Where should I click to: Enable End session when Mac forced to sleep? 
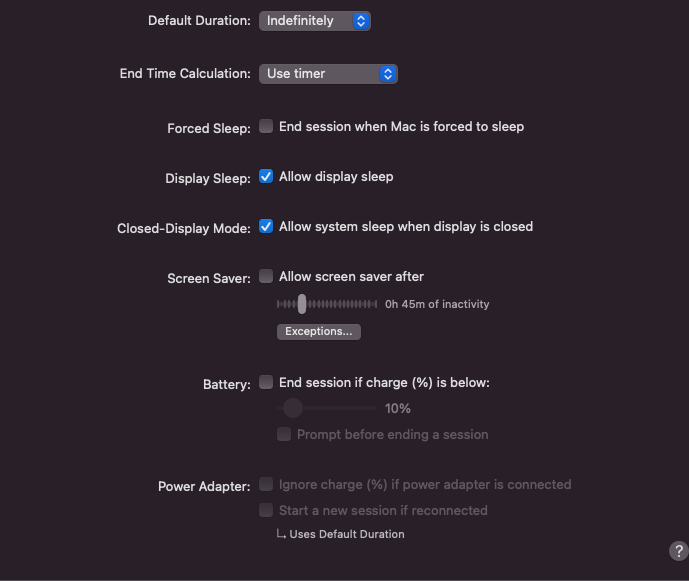point(266,126)
